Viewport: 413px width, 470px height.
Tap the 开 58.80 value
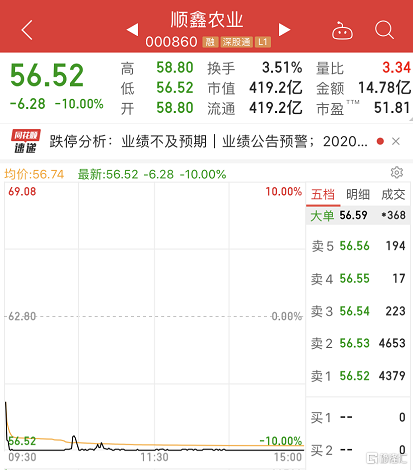[175, 108]
